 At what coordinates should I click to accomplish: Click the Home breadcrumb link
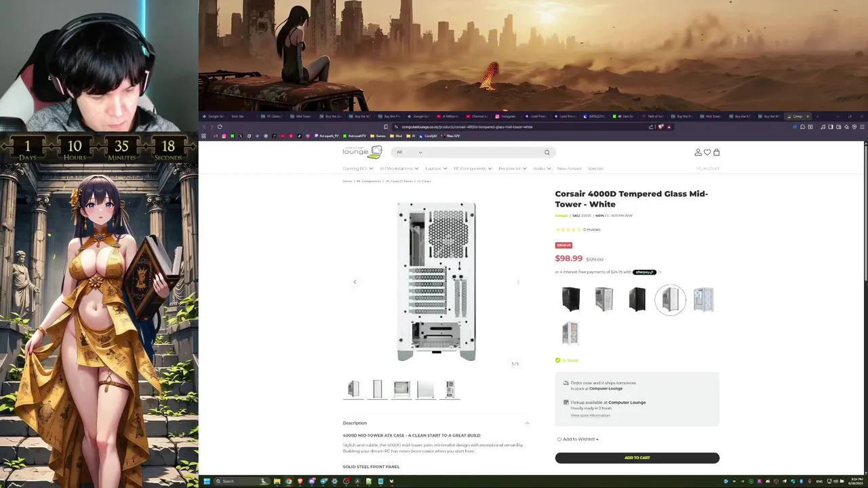point(347,181)
